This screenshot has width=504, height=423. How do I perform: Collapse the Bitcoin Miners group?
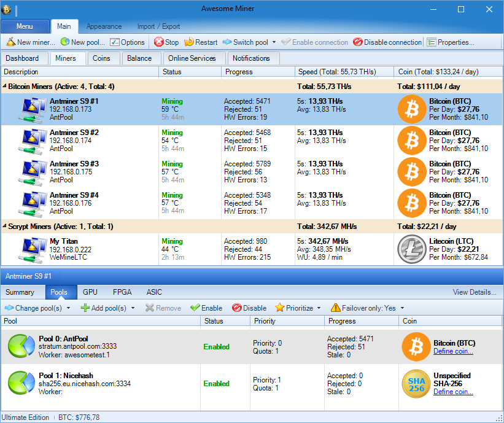(x=4, y=86)
